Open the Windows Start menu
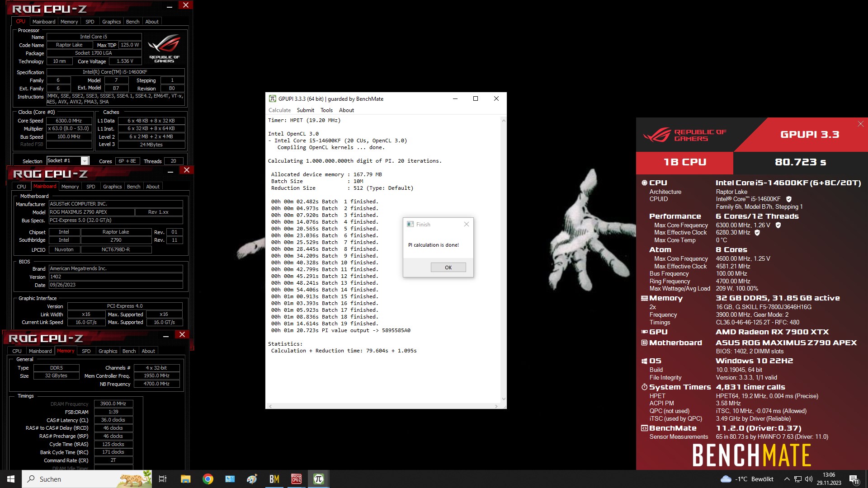 pos(11,479)
